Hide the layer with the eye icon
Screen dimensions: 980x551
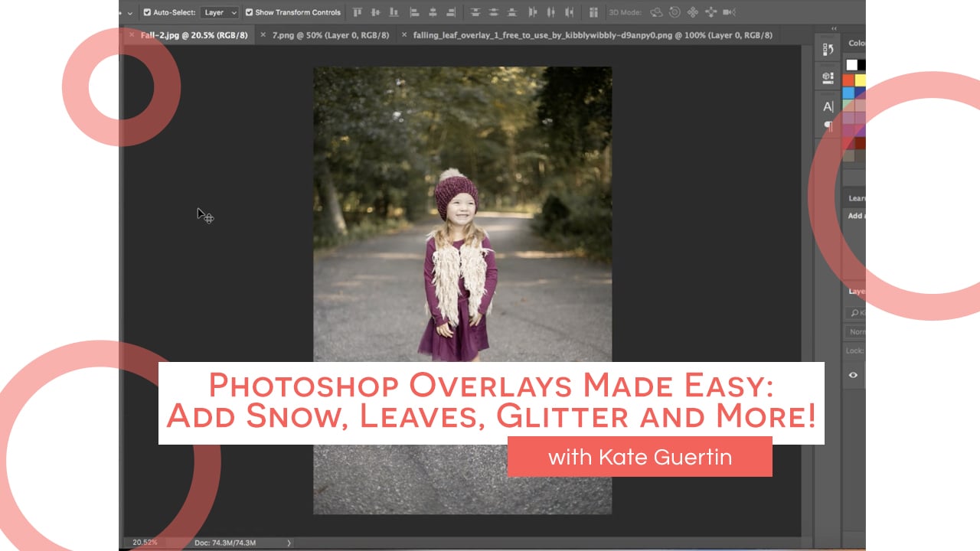point(853,375)
